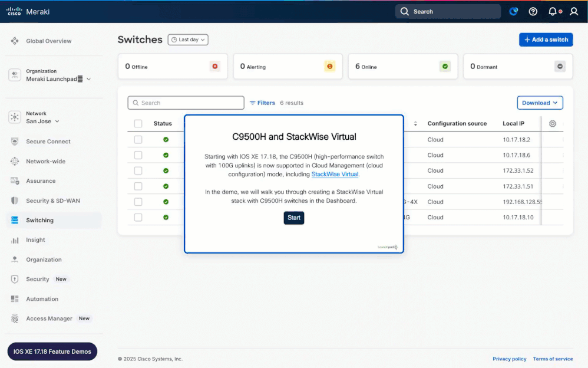Click the Access Manager fingerprint icon
This screenshot has width=588, height=368.
click(x=15, y=318)
